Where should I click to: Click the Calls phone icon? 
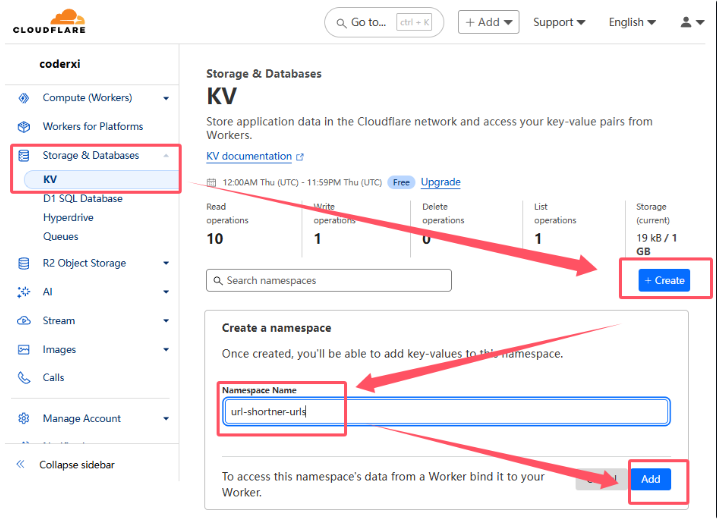pyautogui.click(x=23, y=378)
